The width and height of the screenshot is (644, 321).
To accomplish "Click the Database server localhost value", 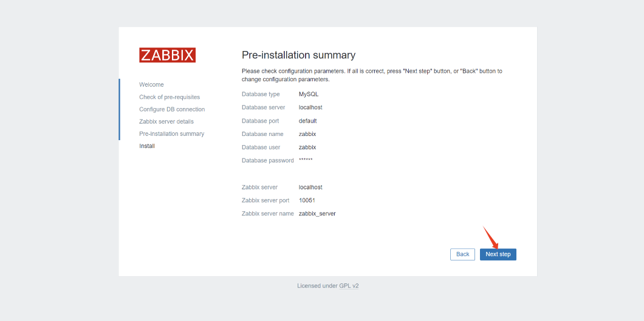I will tap(310, 107).
